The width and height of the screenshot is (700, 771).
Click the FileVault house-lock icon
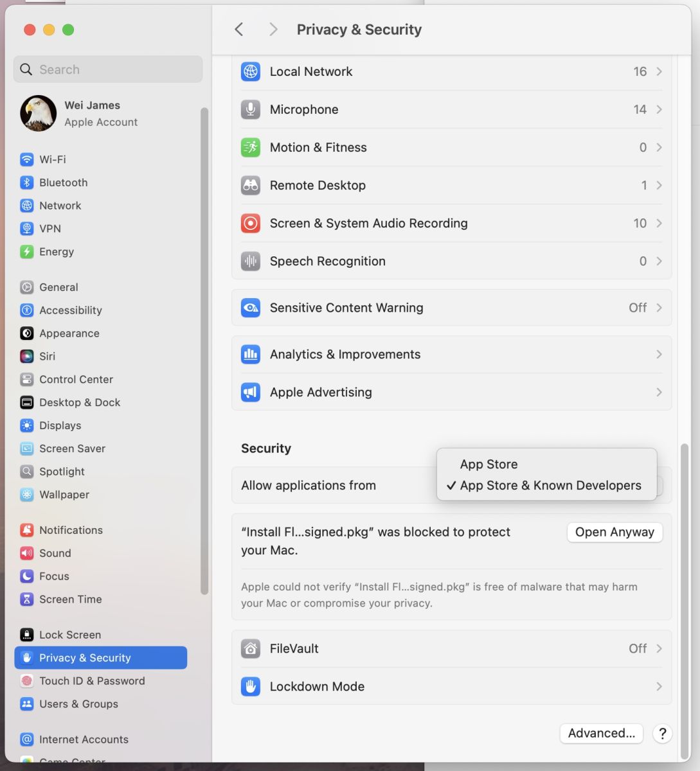pos(251,648)
